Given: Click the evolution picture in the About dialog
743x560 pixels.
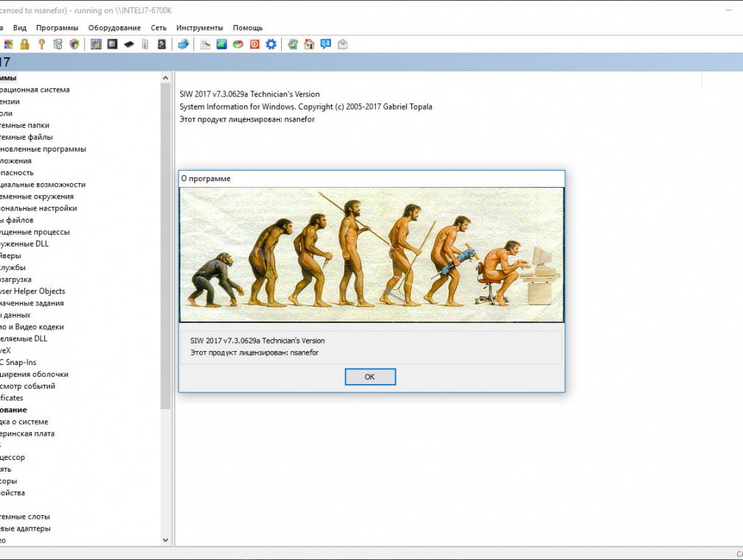Looking at the screenshot, I should pyautogui.click(x=372, y=255).
